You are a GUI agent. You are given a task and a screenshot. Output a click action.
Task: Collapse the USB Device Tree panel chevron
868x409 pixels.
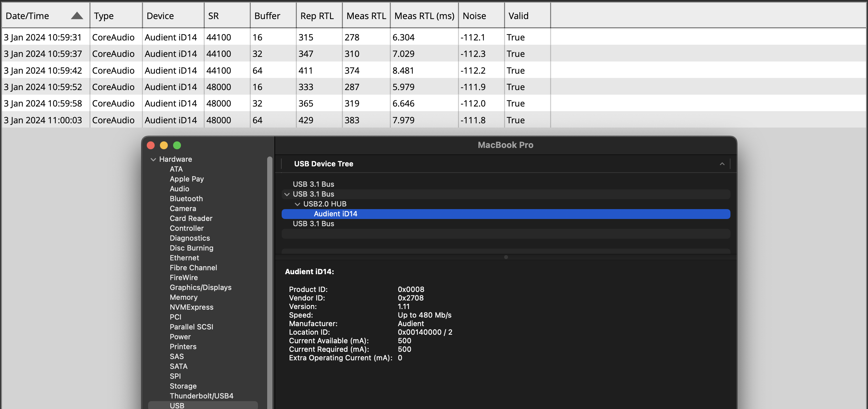(x=722, y=164)
